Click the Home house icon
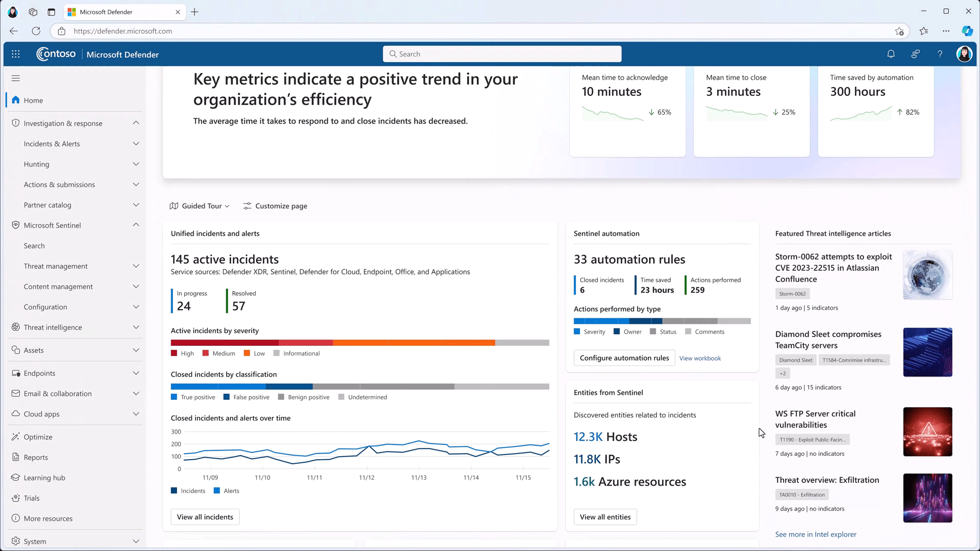980x551 pixels. tap(16, 100)
